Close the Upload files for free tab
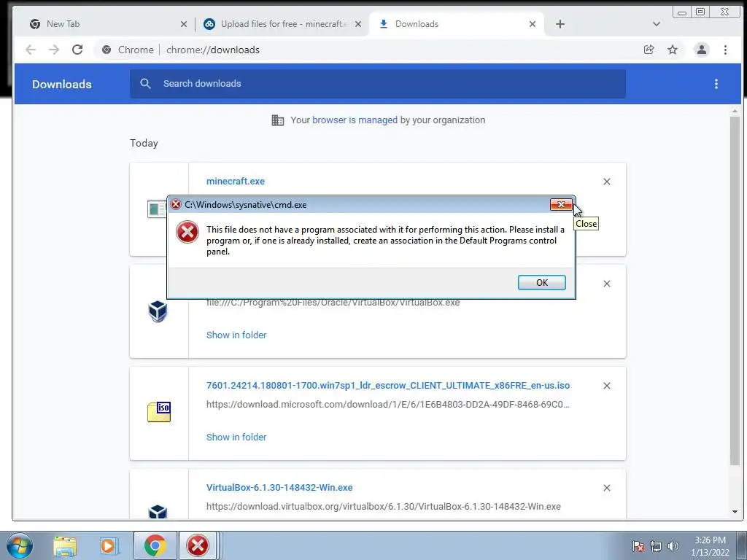Viewport: 747px width, 560px height. coord(357,24)
